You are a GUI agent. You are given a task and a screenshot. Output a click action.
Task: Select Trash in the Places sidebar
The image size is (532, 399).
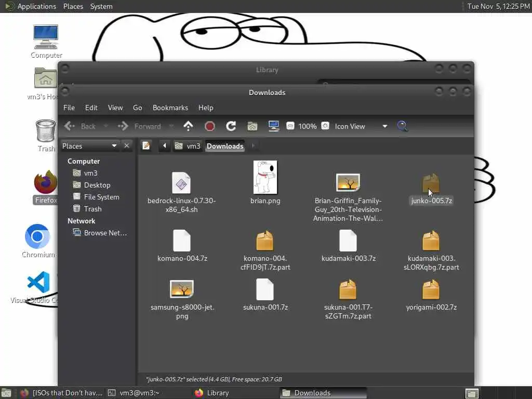click(x=87, y=209)
